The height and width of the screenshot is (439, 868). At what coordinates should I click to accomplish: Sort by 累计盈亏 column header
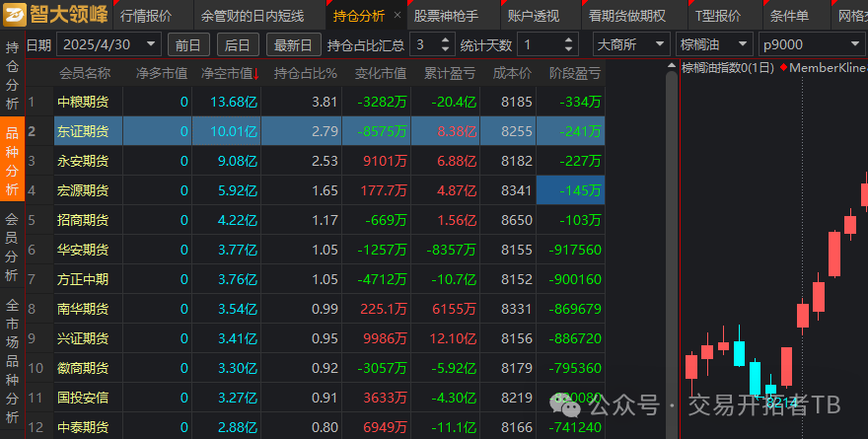(x=450, y=73)
